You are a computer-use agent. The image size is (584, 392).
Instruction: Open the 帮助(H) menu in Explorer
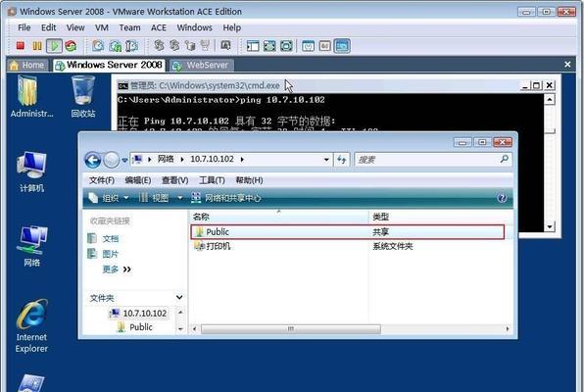[x=249, y=180]
